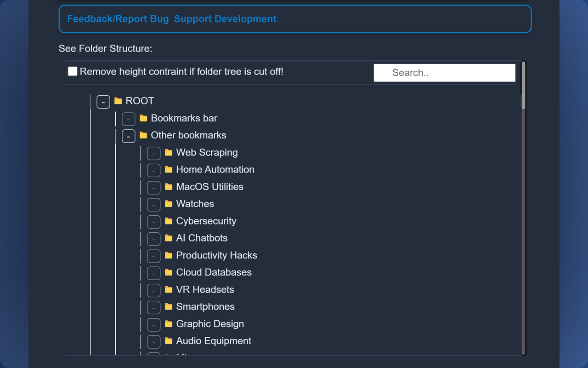Select the Cloud Databases label

pyautogui.click(x=214, y=272)
